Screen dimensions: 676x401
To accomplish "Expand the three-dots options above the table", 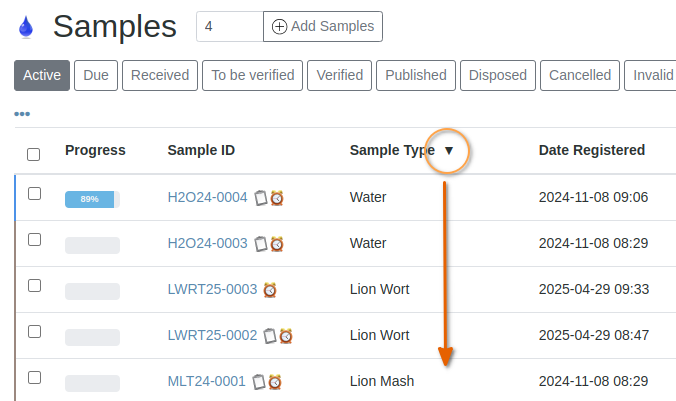I will click(22, 113).
